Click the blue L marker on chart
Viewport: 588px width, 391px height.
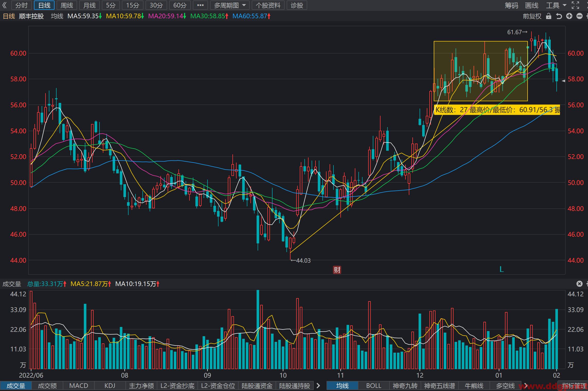point(502,269)
